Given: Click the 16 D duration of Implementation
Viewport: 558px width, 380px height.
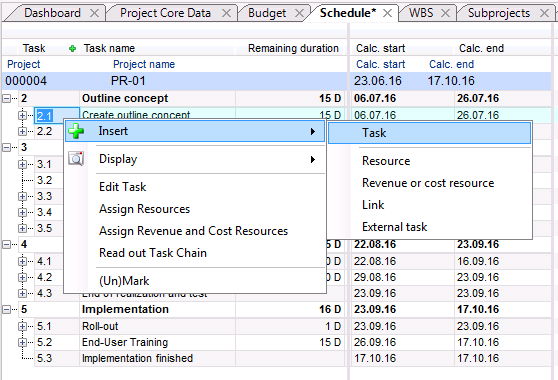Looking at the screenshot, I should 330,310.
